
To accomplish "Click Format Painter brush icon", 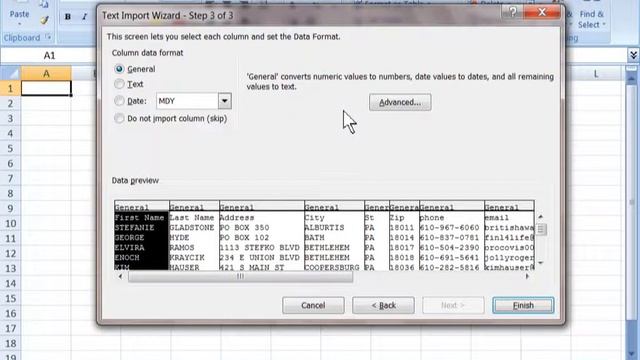I will [x=44, y=20].
